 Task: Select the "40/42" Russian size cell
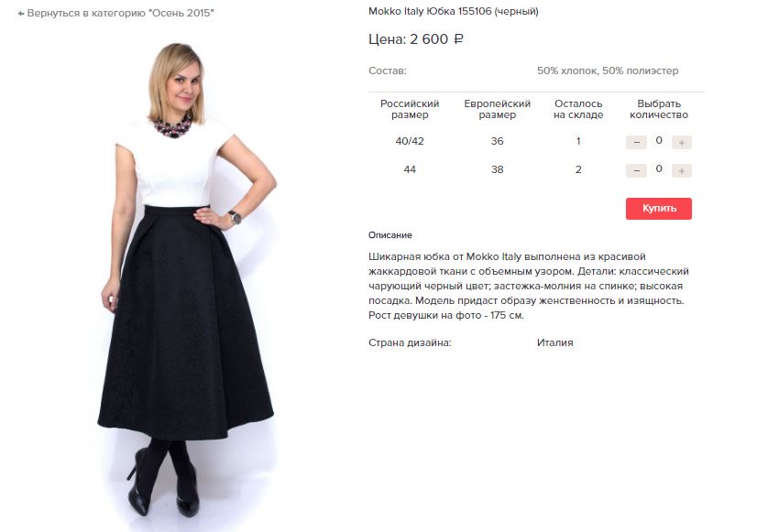click(410, 142)
